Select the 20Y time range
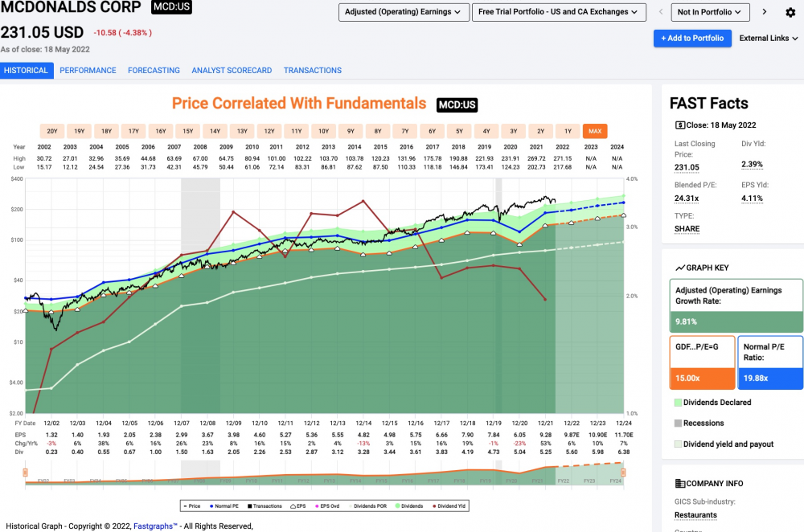The image size is (804, 532). (x=52, y=131)
